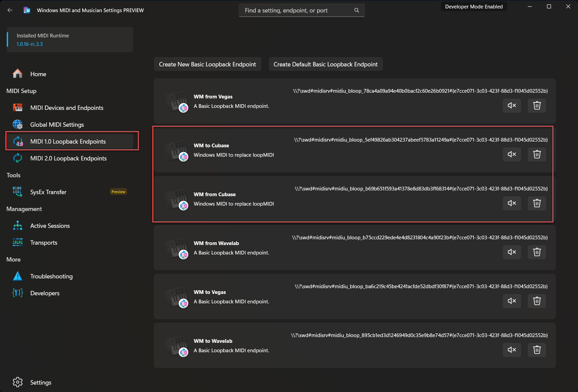The width and height of the screenshot is (578, 392).
Task: Click the Transports icon
Action: click(18, 242)
